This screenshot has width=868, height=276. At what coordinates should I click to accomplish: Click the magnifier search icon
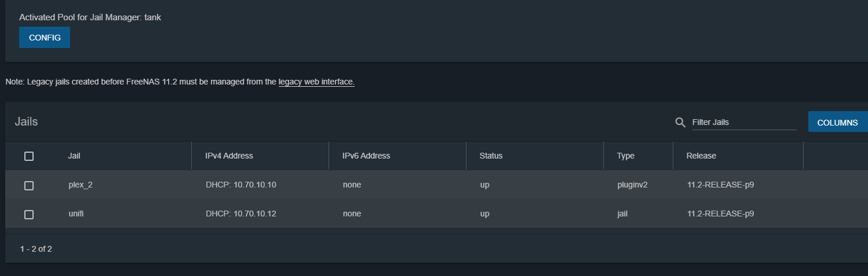tap(680, 122)
